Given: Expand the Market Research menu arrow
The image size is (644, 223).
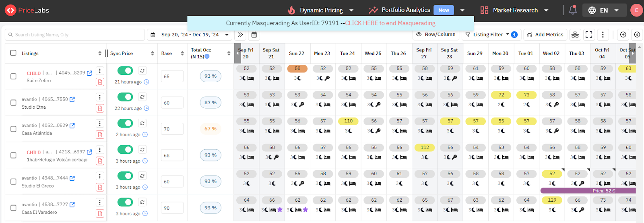Looking at the screenshot, I should point(546,10).
